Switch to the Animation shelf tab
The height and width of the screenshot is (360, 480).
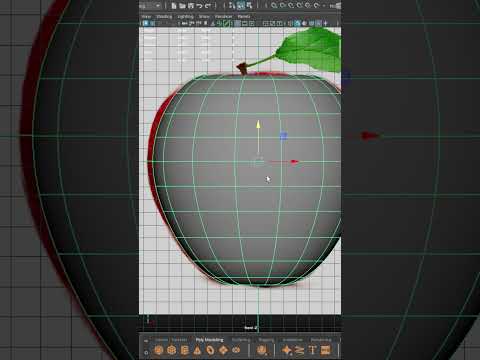pyautogui.click(x=292, y=340)
